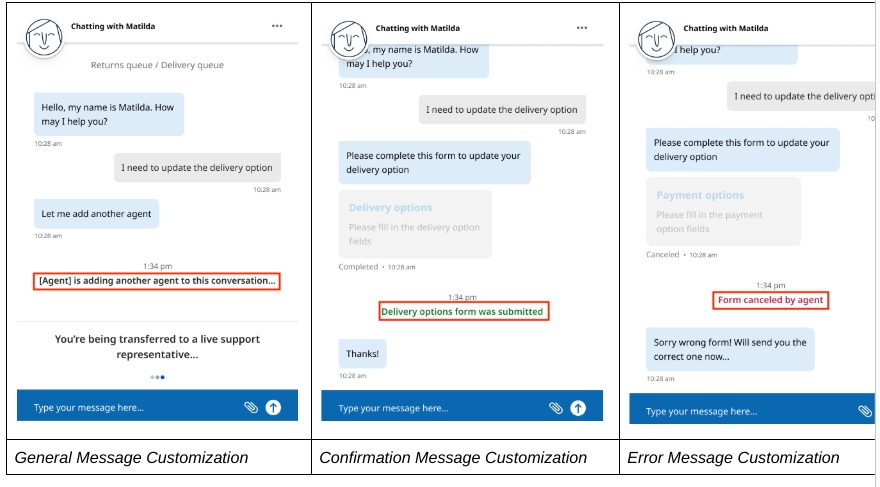
Task: Click Matilda's avatar in Confirmation Message chat
Action: 348,39
